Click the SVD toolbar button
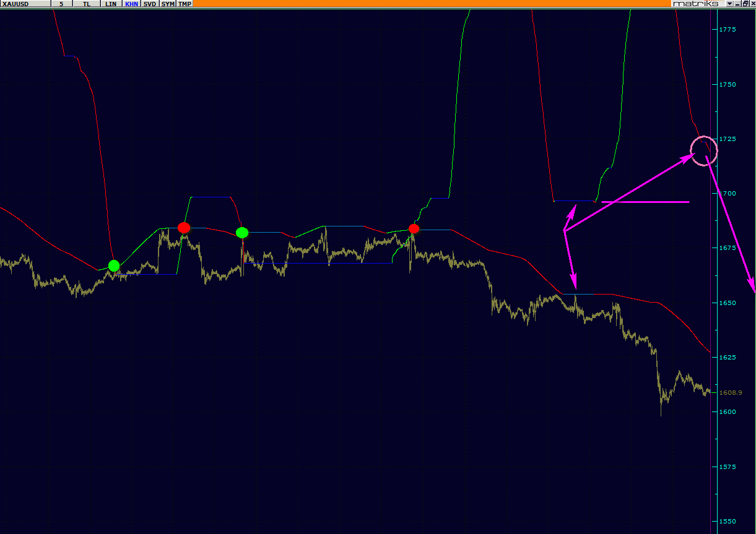 [150, 4]
